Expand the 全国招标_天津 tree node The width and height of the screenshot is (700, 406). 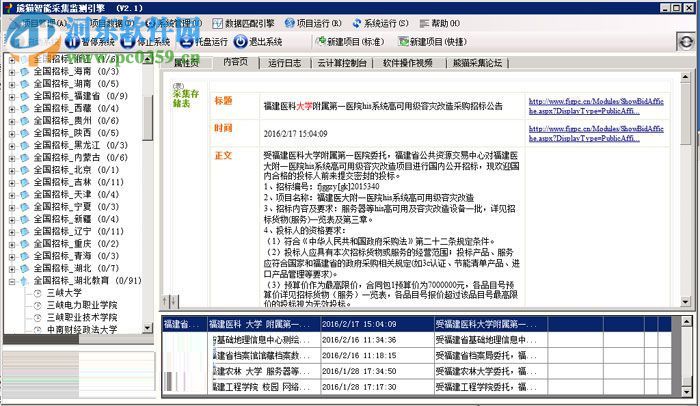click(12, 195)
